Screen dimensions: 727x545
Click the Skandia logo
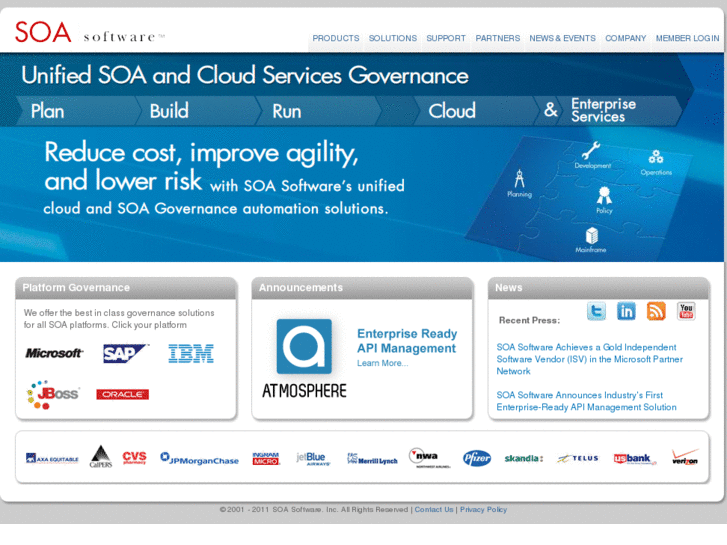point(524,458)
